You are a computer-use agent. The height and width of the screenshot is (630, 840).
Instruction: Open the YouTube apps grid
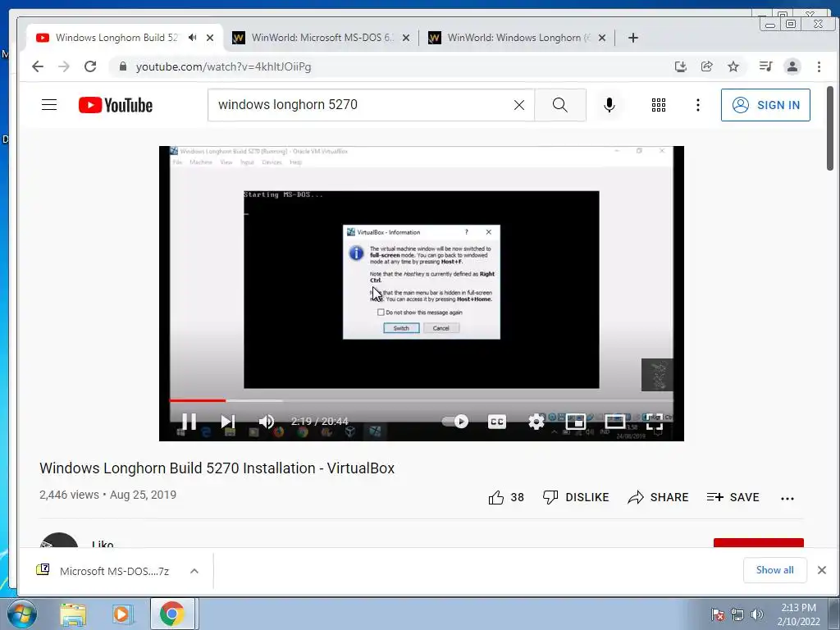tap(659, 105)
